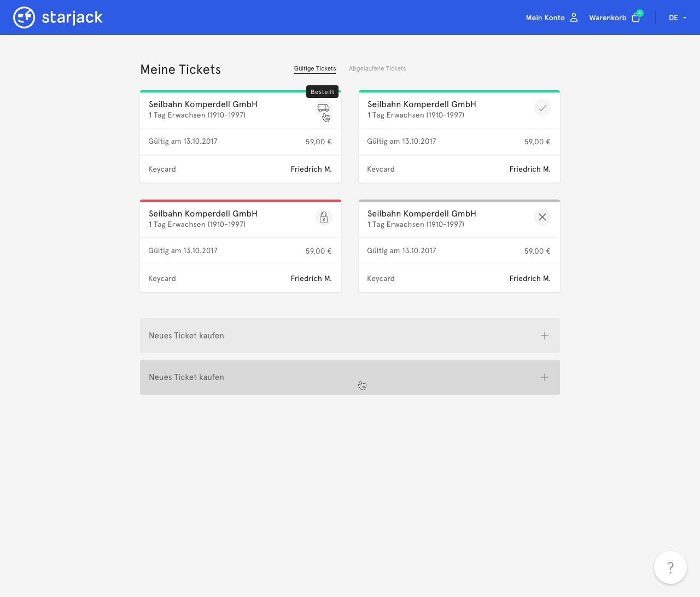
Task: Switch to Abgelaufene Tickets tab
Action: pos(377,68)
